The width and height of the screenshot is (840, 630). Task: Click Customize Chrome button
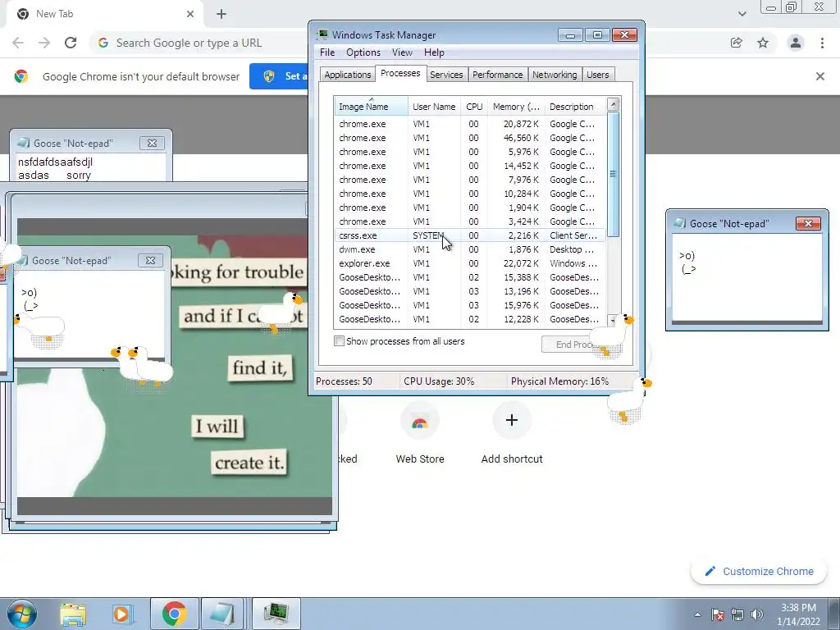click(757, 572)
